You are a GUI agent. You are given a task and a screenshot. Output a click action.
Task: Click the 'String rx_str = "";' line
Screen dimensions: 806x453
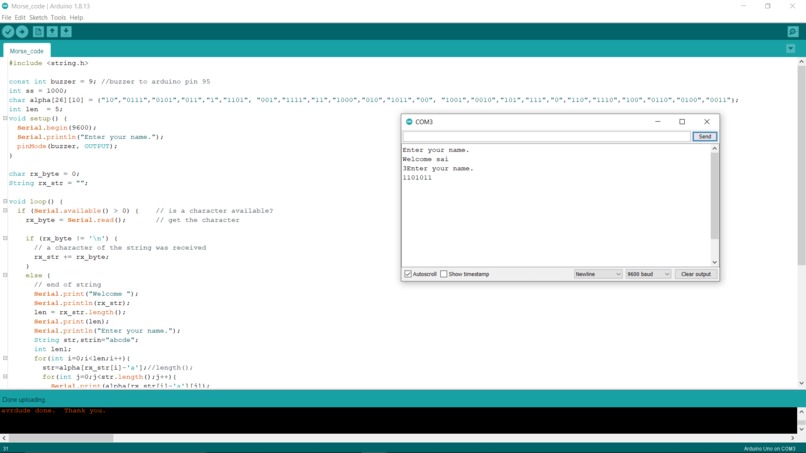point(48,183)
